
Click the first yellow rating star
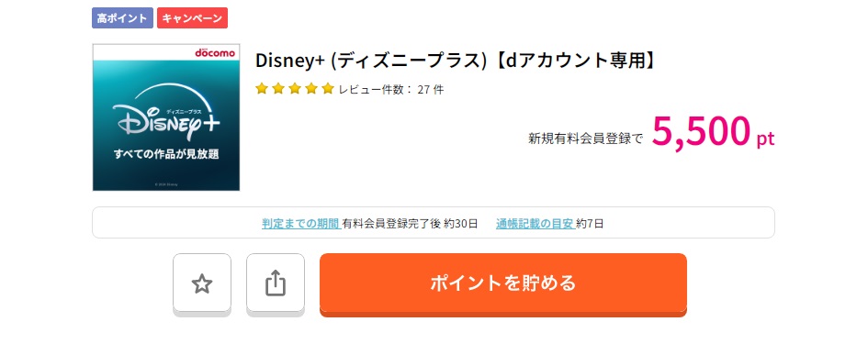262,88
